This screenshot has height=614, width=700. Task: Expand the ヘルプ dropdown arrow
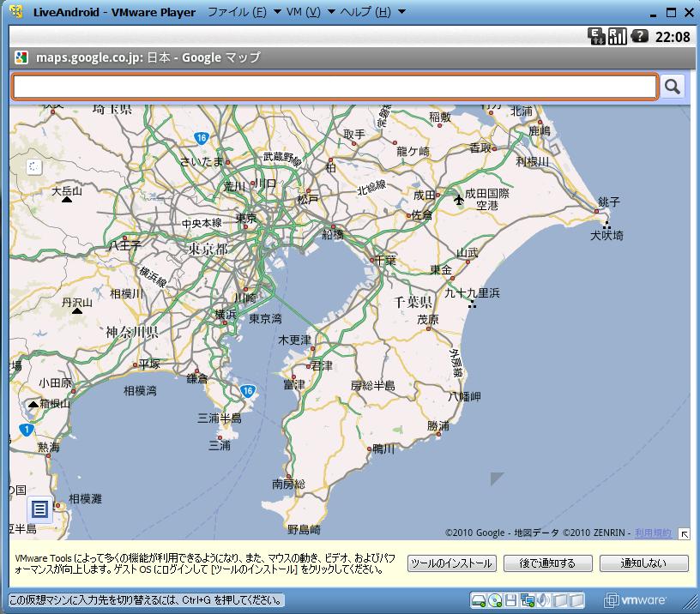click(401, 12)
